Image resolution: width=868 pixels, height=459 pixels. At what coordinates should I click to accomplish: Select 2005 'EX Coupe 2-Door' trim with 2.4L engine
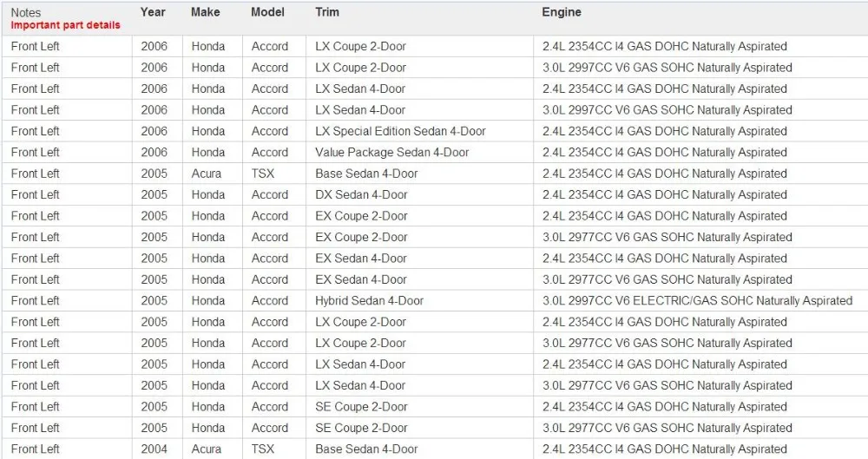pyautogui.click(x=361, y=216)
